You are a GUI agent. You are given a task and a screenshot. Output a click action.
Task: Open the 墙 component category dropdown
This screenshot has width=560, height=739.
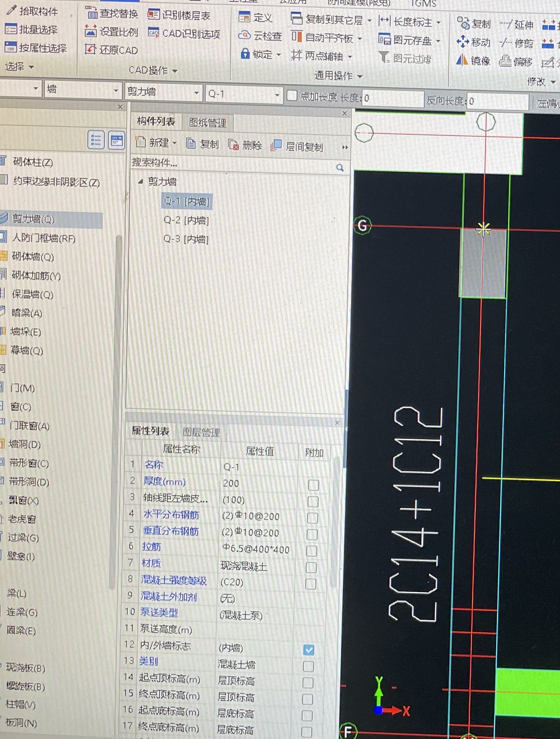coord(116,90)
